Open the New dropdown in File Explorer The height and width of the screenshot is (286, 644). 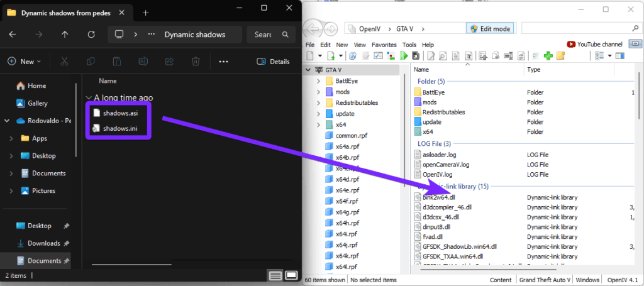tap(25, 62)
